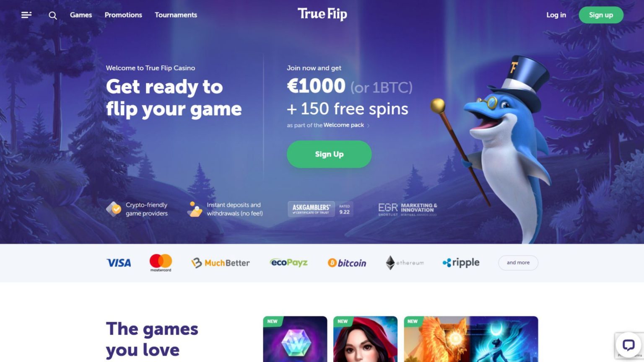The width and height of the screenshot is (644, 362).
Task: Open the live chat bubble icon
Action: click(628, 345)
